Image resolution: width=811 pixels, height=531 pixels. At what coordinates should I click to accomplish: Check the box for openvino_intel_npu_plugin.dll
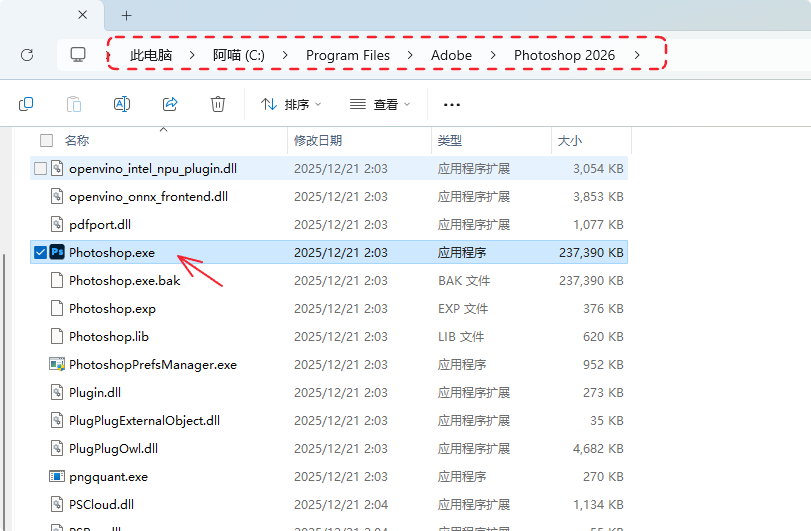click(x=40, y=169)
